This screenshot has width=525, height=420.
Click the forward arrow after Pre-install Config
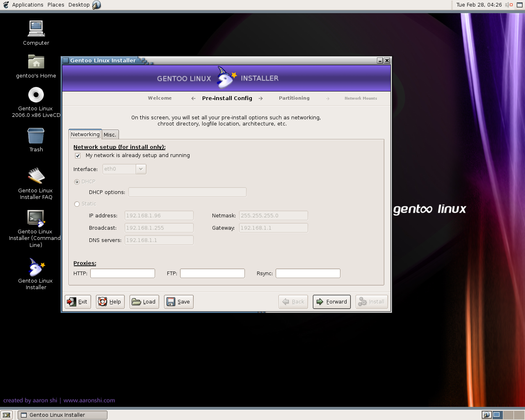(260, 98)
